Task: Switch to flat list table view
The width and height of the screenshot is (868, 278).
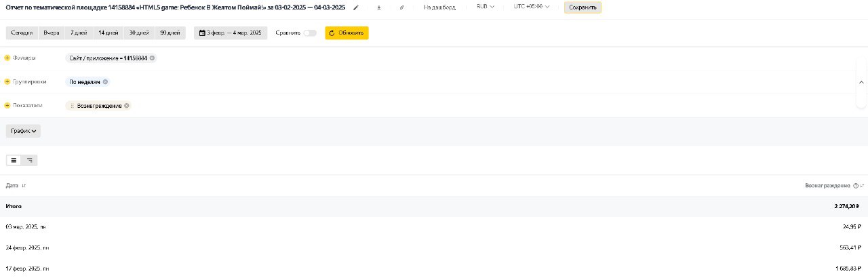Action: pyautogui.click(x=14, y=161)
